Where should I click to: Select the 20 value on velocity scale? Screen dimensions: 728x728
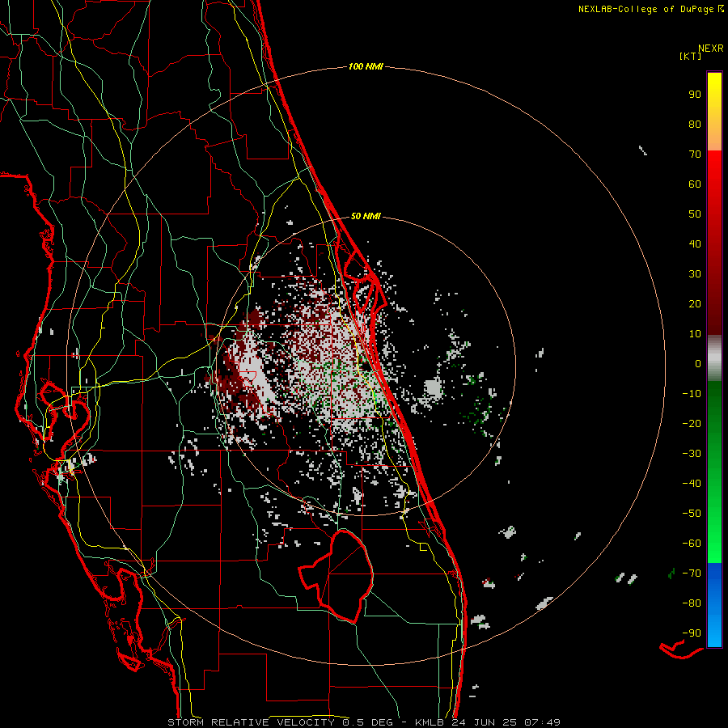tap(695, 303)
